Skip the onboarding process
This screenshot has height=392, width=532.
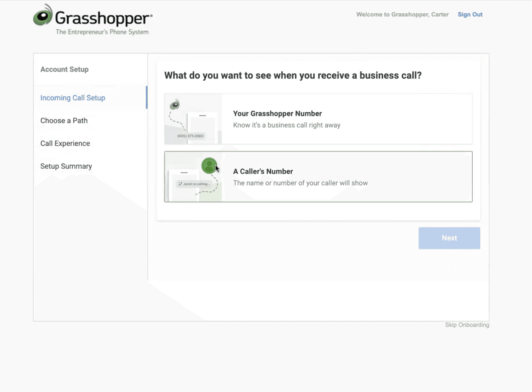(467, 325)
